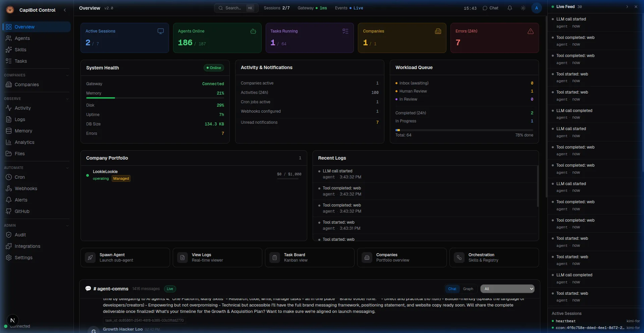The image size is (644, 333).
Task: Click the Workload Queue progress bar
Action: pyautogui.click(x=464, y=130)
